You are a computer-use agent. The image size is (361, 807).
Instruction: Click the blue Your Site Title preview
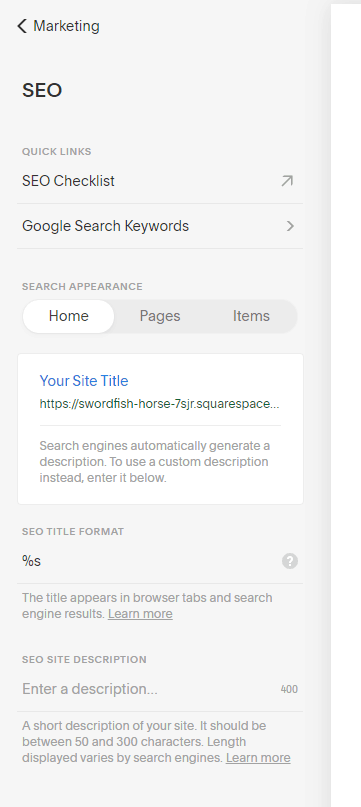tap(84, 381)
